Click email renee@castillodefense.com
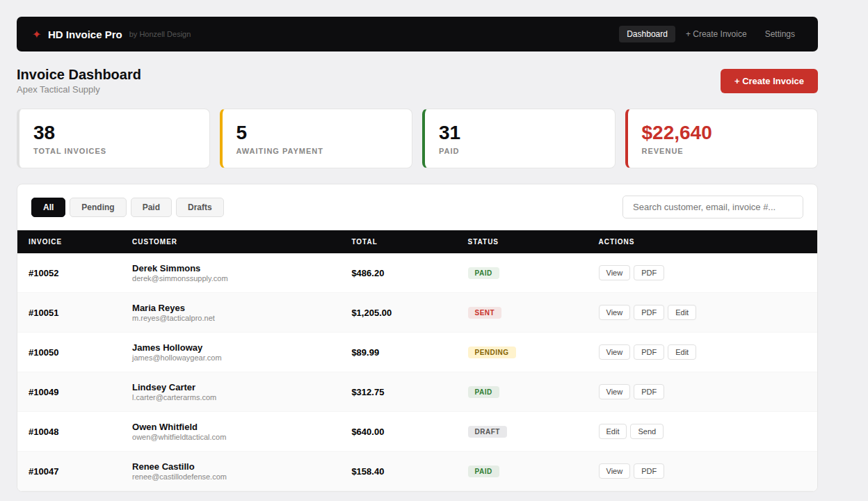868x501 pixels. pos(179,477)
